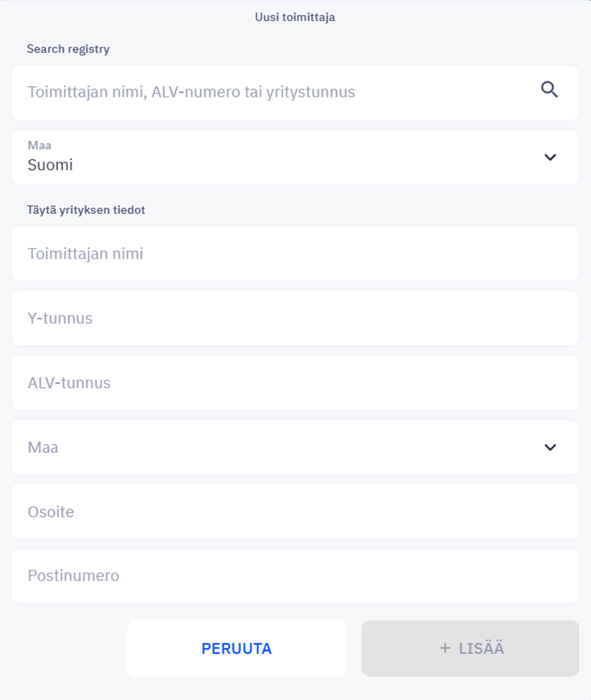Focus the Y-tunnus input field
The image size is (591, 700).
tap(295, 319)
